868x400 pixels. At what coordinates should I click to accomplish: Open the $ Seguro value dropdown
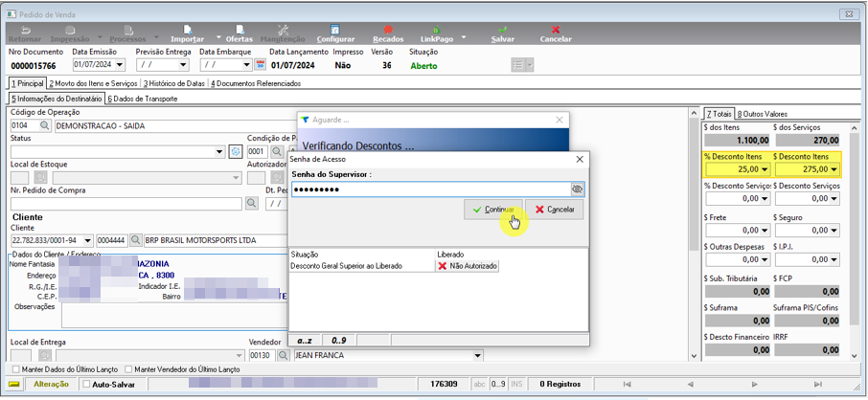click(x=834, y=230)
